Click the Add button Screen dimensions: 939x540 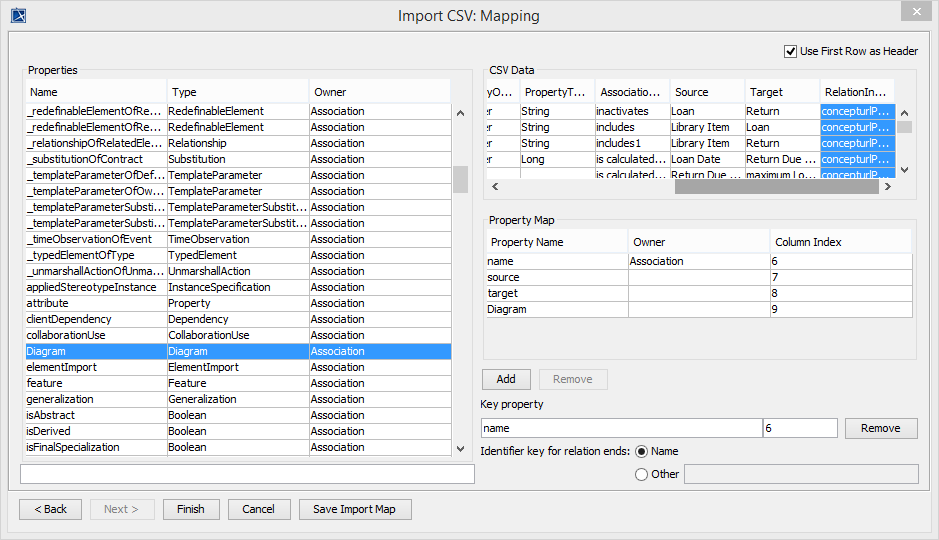(506, 379)
